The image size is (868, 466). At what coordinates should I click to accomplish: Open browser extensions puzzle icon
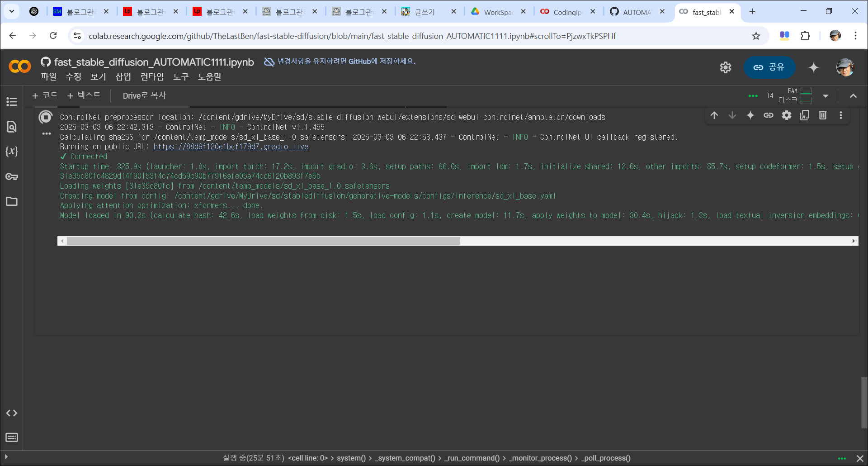[805, 36]
